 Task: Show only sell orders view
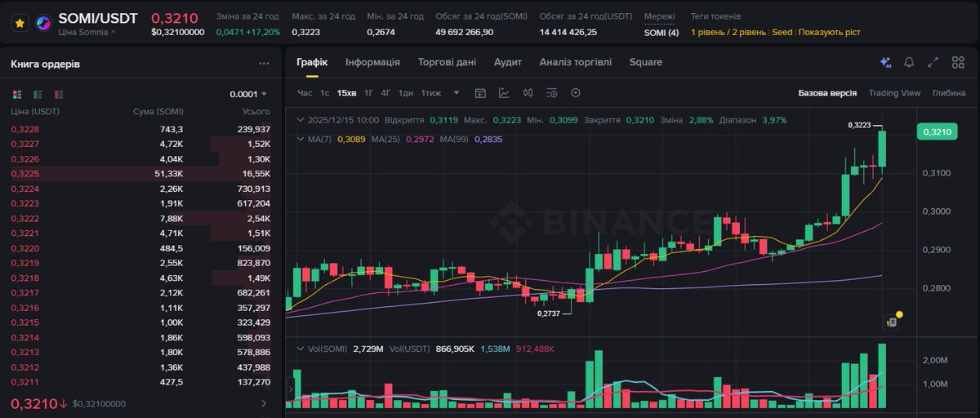click(58, 94)
